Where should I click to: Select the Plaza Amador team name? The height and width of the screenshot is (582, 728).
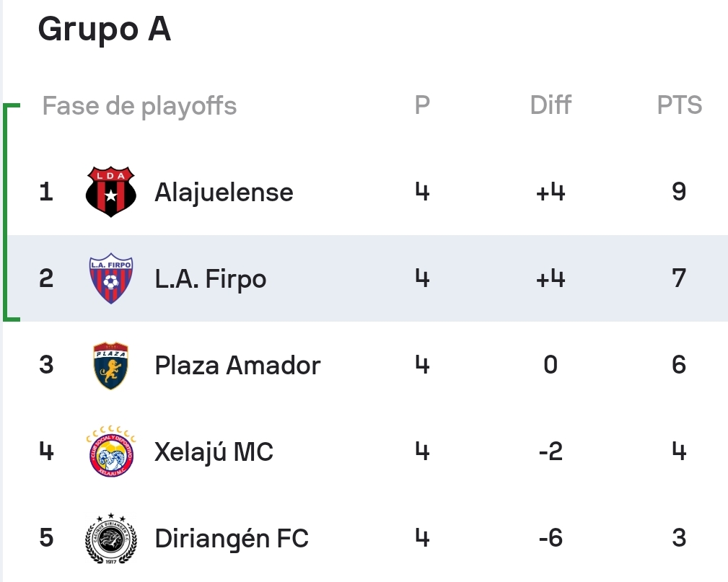click(x=237, y=365)
